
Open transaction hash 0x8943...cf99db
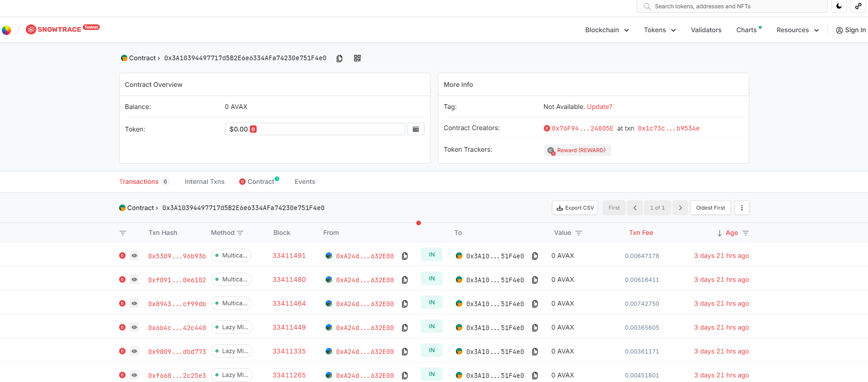177,304
